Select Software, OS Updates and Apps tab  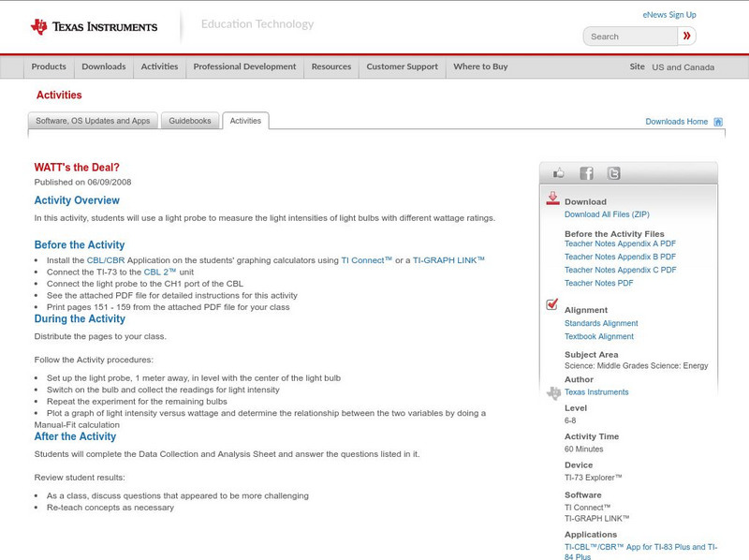click(x=93, y=121)
